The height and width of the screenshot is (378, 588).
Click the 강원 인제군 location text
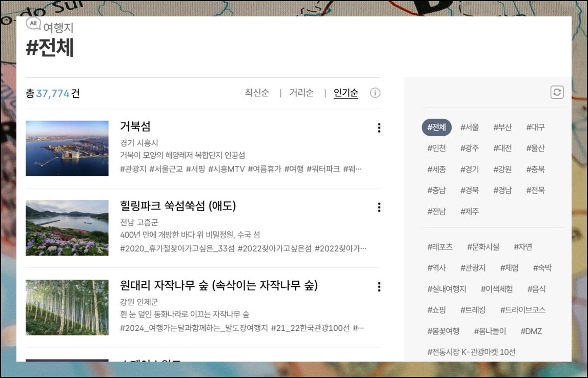point(139,302)
